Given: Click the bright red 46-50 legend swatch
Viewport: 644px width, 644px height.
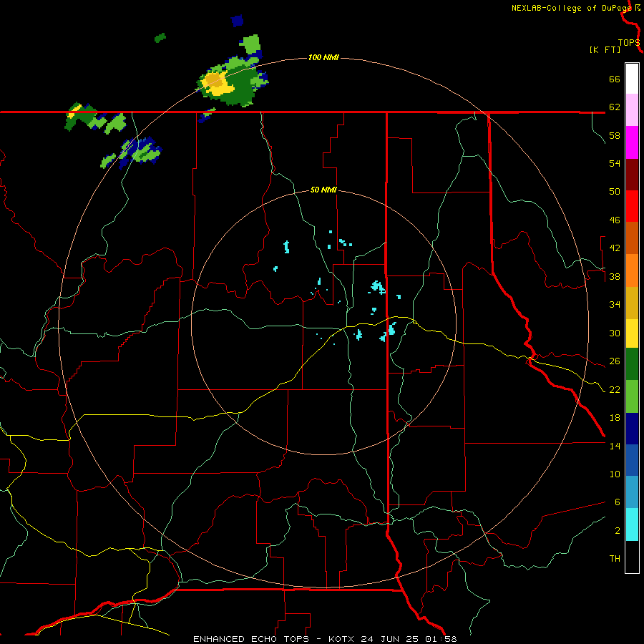Looking at the screenshot, I should (x=632, y=206).
